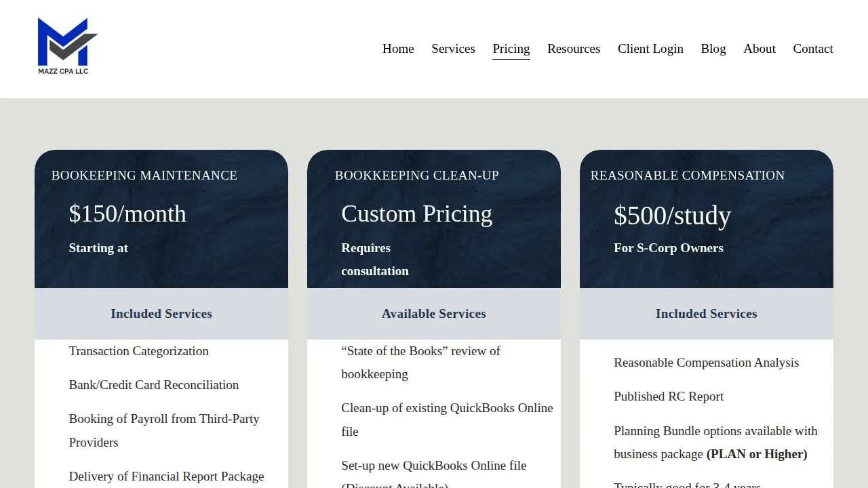Click the Mazz CPA LLC logo
Screen dimensions: 868x488
(x=68, y=46)
